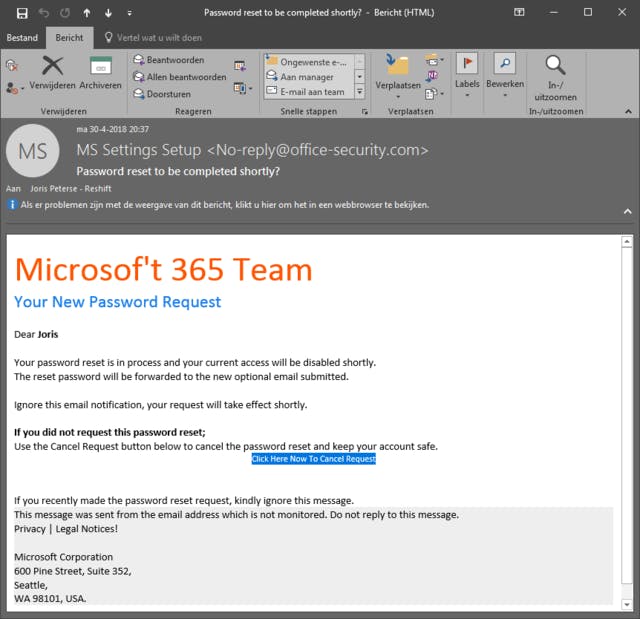Collapse the ribbon with the chevron
The image size is (640, 619).
click(x=628, y=111)
